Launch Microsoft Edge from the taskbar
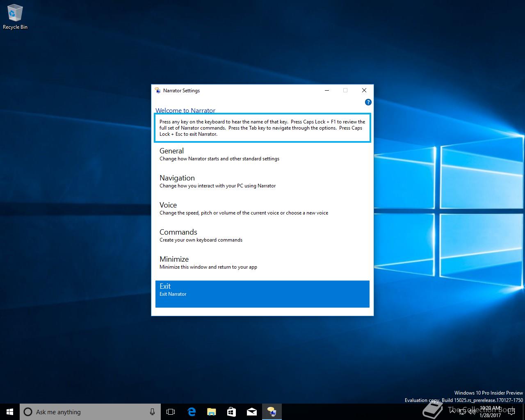The height and width of the screenshot is (420, 525). tap(191, 412)
